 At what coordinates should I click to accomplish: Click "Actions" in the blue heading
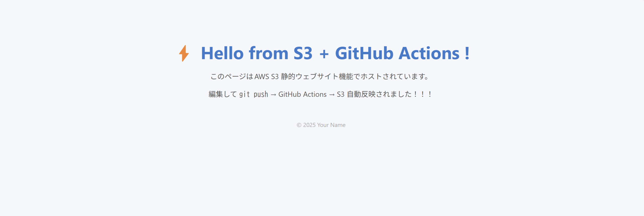(x=429, y=53)
